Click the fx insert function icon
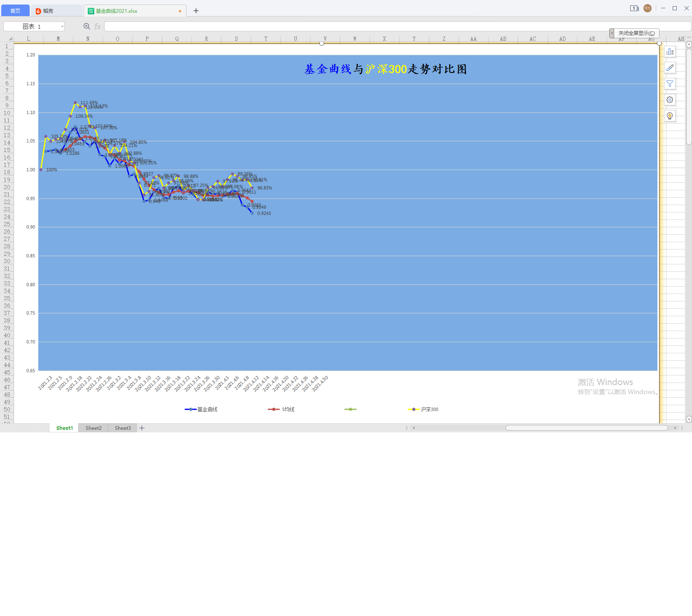The image size is (692, 616). pos(97,26)
